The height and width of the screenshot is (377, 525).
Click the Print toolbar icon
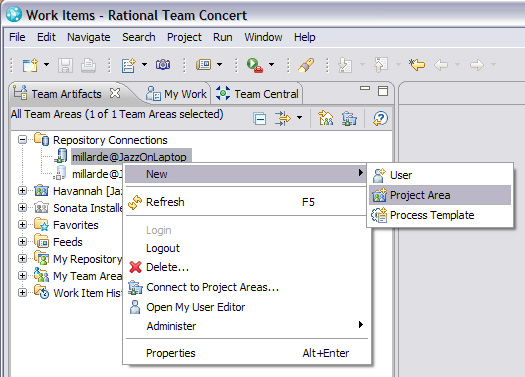(x=88, y=65)
